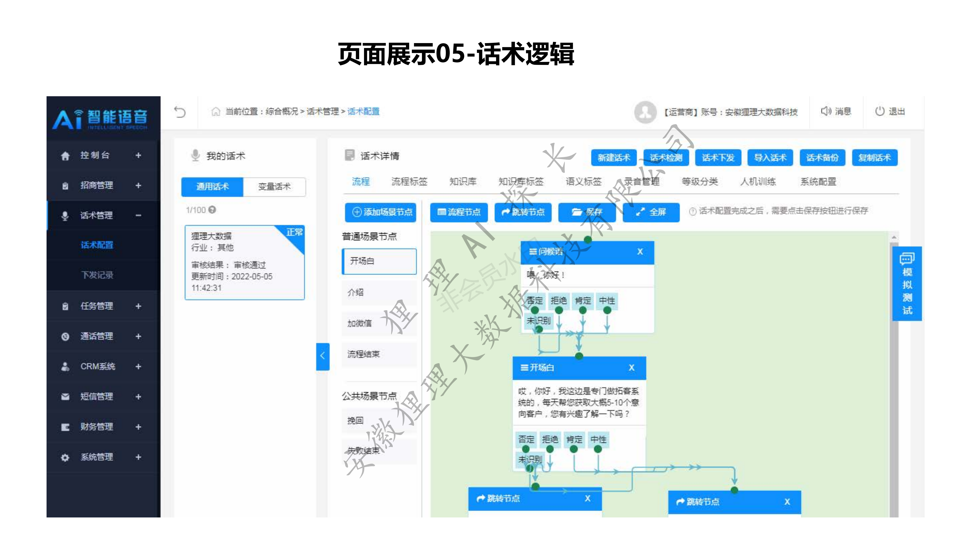This screenshot has height=551, width=980.
Task: Select 挽回 public scene node
Action: [379, 420]
